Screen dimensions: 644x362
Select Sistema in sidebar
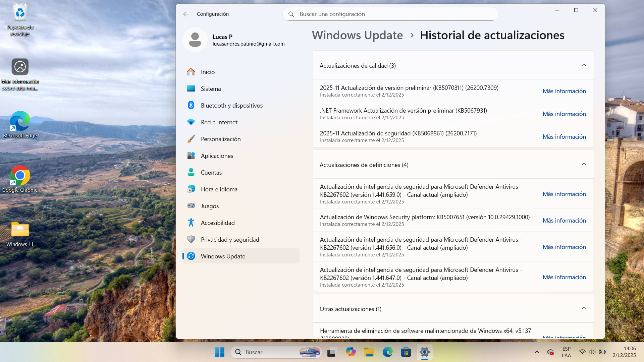[211, 89]
